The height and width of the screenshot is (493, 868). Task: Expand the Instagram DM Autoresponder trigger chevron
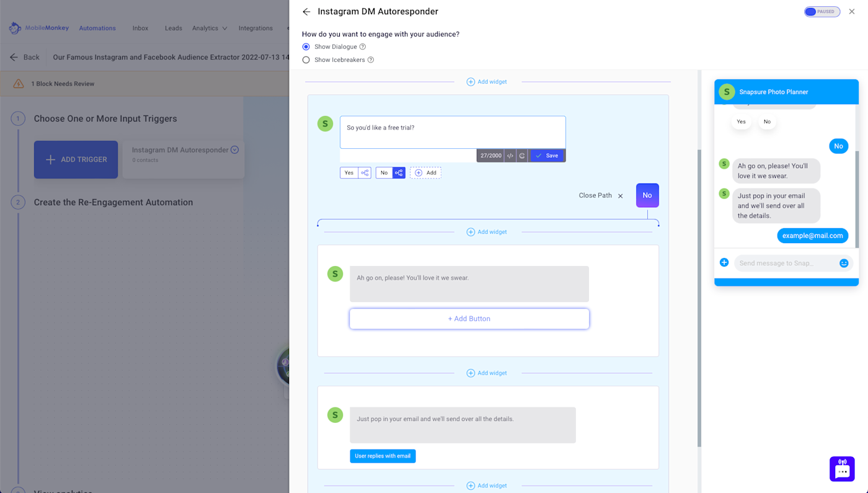(x=234, y=150)
